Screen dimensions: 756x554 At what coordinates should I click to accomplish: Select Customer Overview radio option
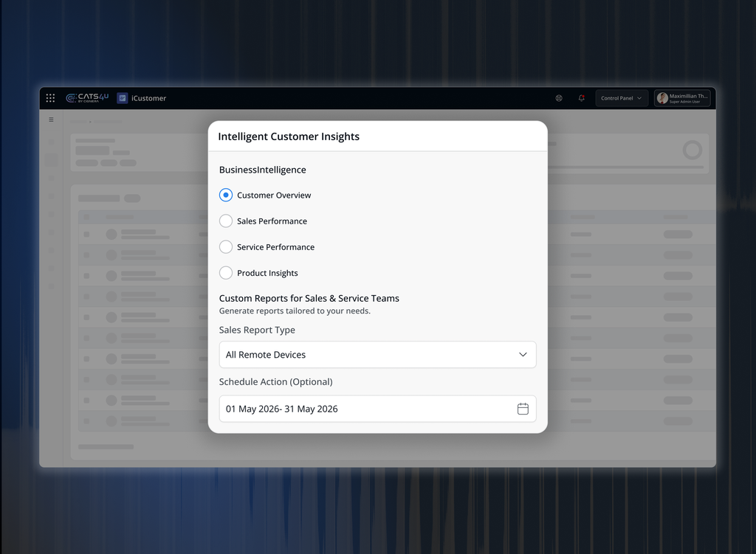[x=226, y=195]
